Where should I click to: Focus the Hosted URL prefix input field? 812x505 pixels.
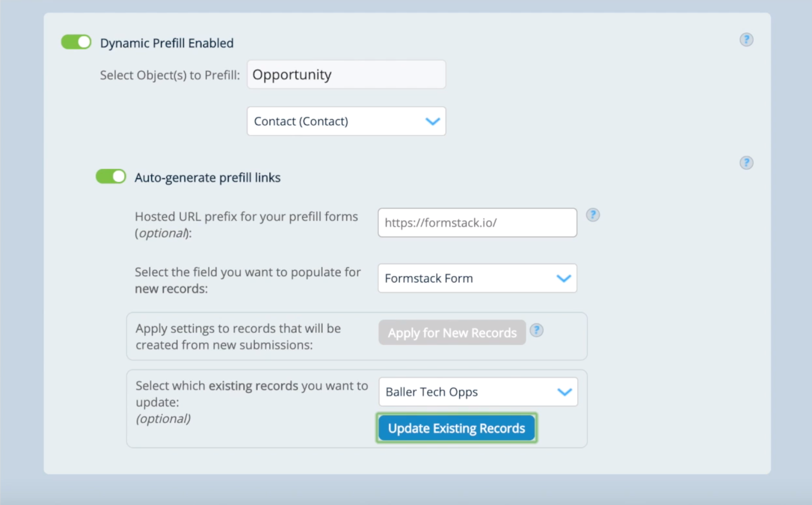coord(477,223)
